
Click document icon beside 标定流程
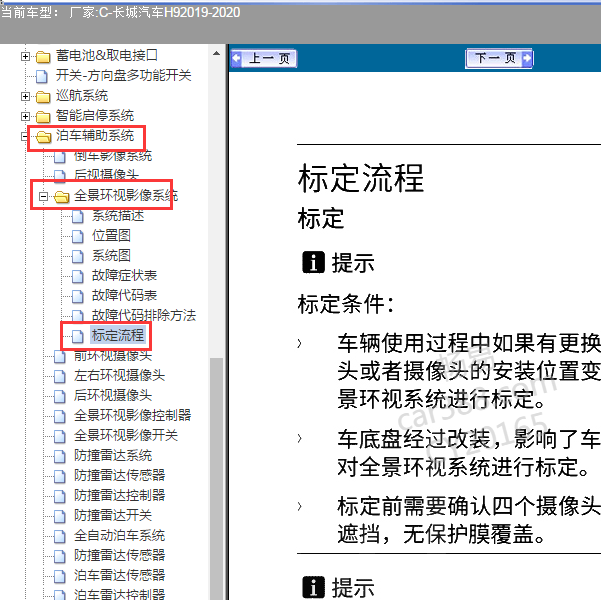click(x=78, y=336)
